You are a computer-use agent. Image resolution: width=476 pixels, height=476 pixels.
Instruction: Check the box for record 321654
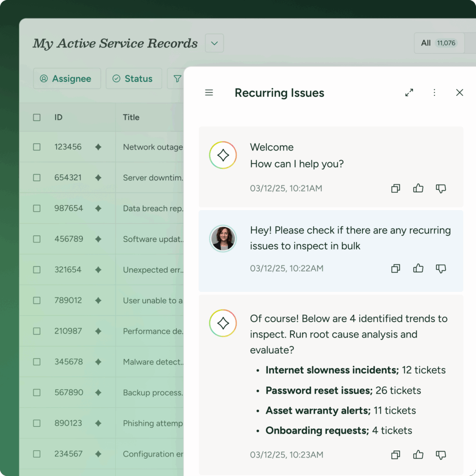(x=37, y=270)
